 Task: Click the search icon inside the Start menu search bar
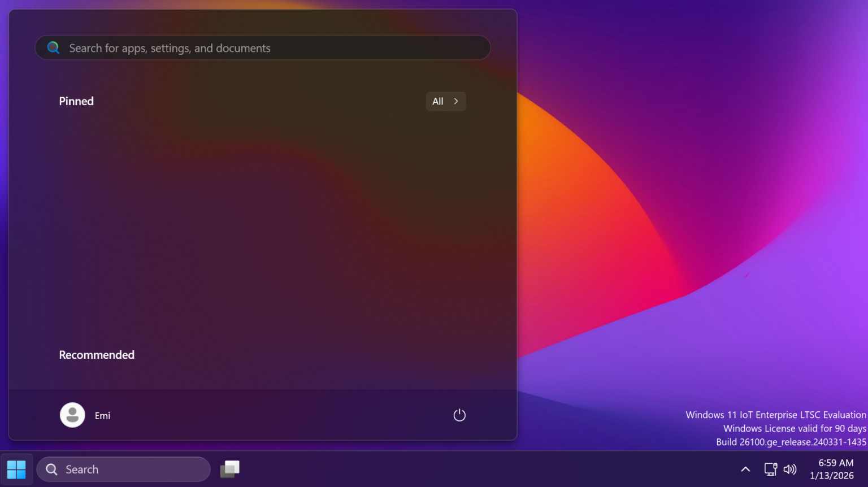[x=53, y=47]
